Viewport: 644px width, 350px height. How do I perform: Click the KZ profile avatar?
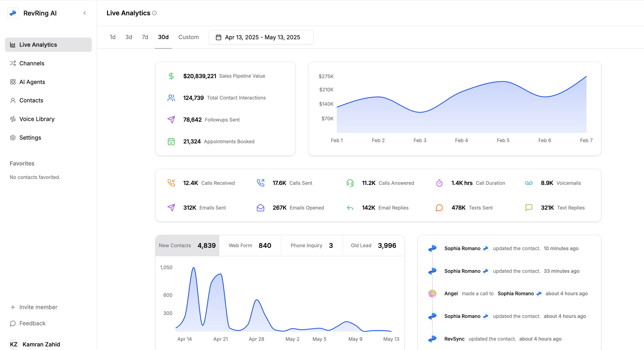click(x=14, y=344)
